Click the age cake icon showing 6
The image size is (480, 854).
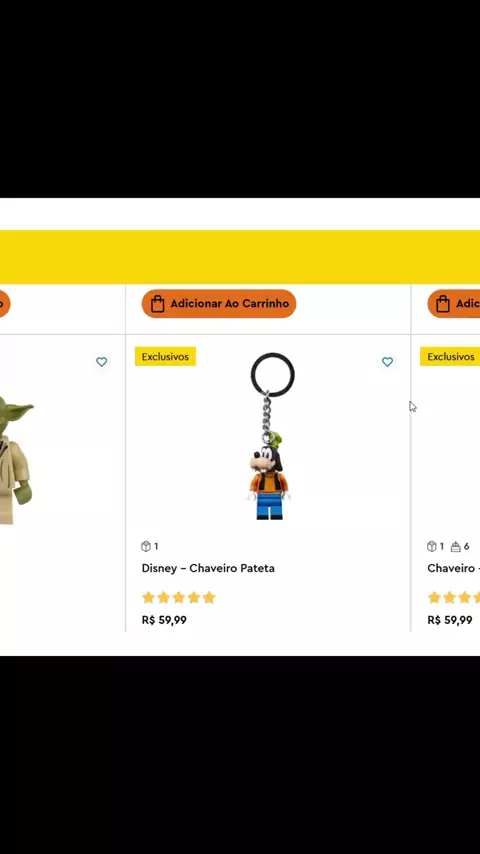point(455,546)
